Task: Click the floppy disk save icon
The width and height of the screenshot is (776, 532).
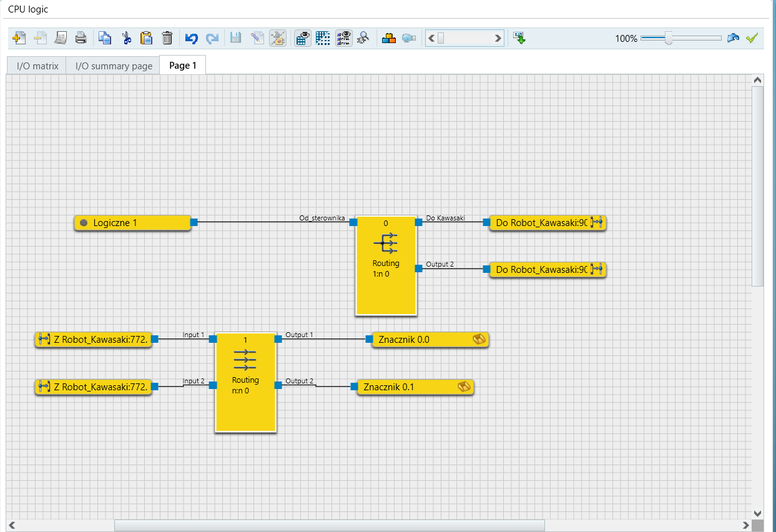Action: (236, 38)
